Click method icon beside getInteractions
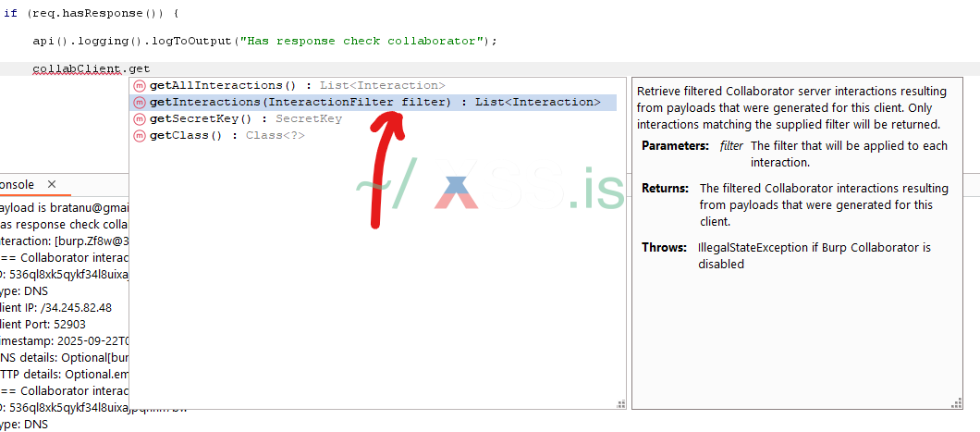980x432 pixels. click(140, 103)
